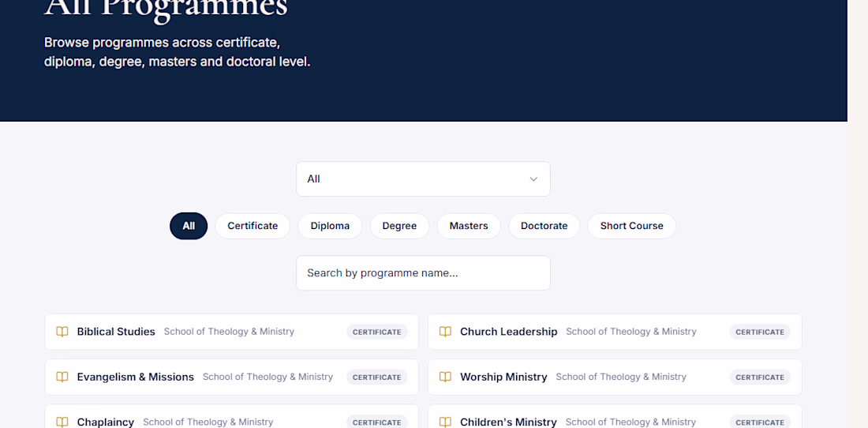
Task: Click the CERTIFICATE badge on Church Leadership
Action: tap(760, 332)
